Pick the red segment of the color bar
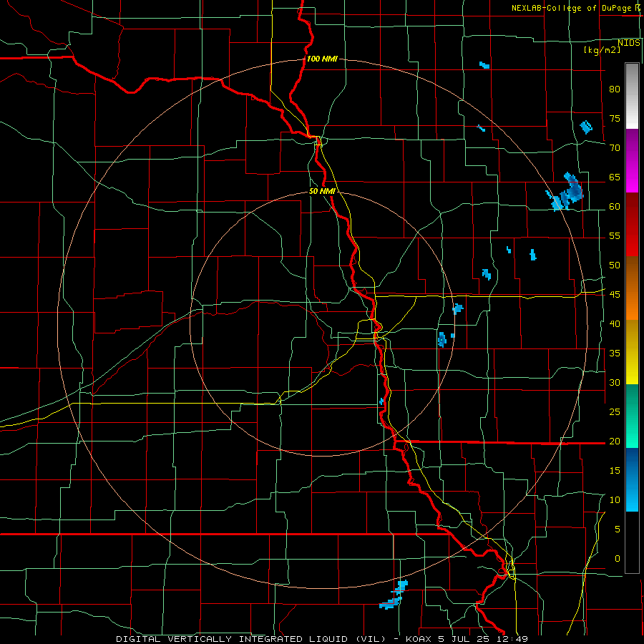The height and width of the screenshot is (644, 644). click(632, 225)
